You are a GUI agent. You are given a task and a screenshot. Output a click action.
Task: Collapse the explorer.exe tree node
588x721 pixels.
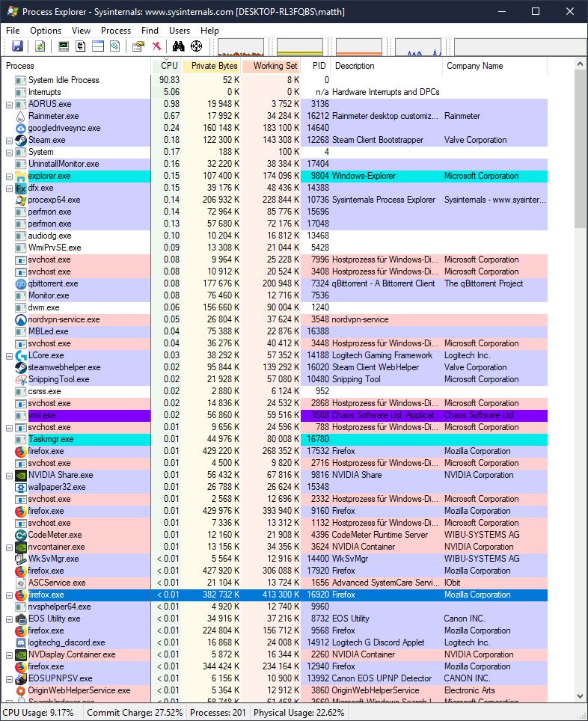coord(9,176)
